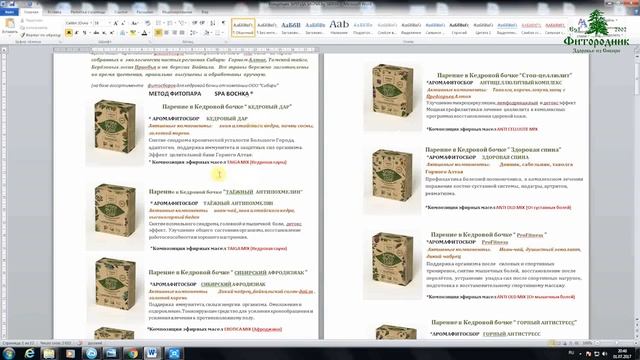The width and height of the screenshot is (640, 360).
Task: Apply the current font color (A)
Action: pyautogui.click(x=144, y=33)
